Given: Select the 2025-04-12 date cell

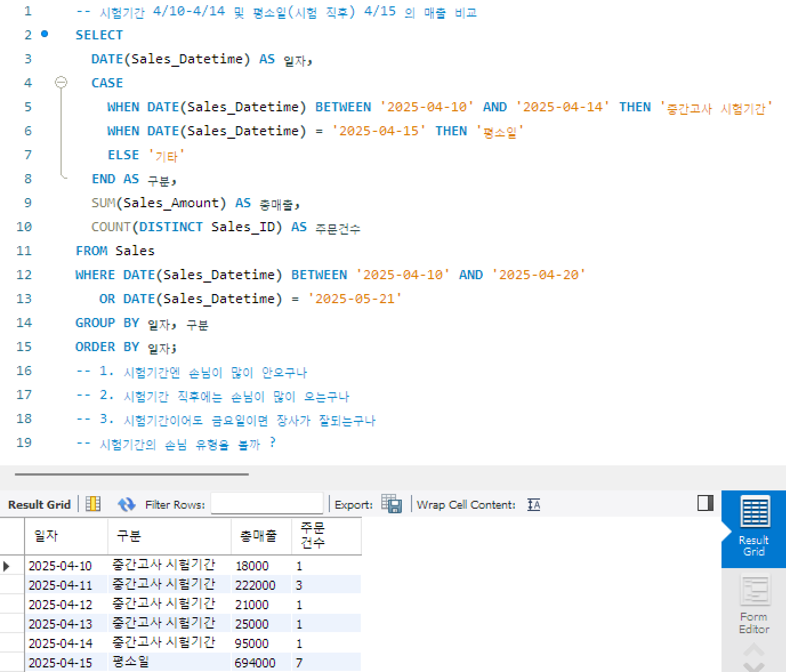Looking at the screenshot, I should (66, 604).
